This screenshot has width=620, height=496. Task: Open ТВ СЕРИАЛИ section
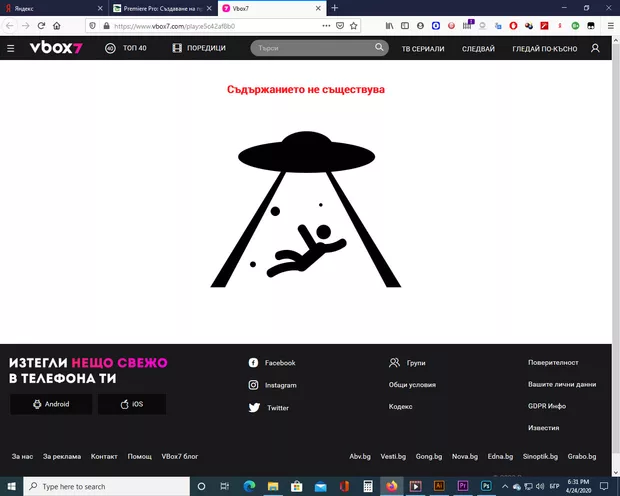coord(423,49)
